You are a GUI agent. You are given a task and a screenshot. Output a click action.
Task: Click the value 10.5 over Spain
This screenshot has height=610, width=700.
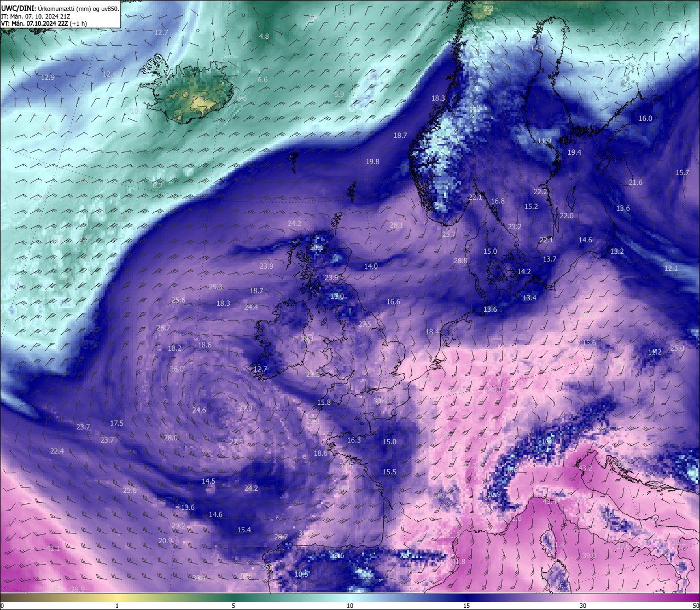coord(301,574)
